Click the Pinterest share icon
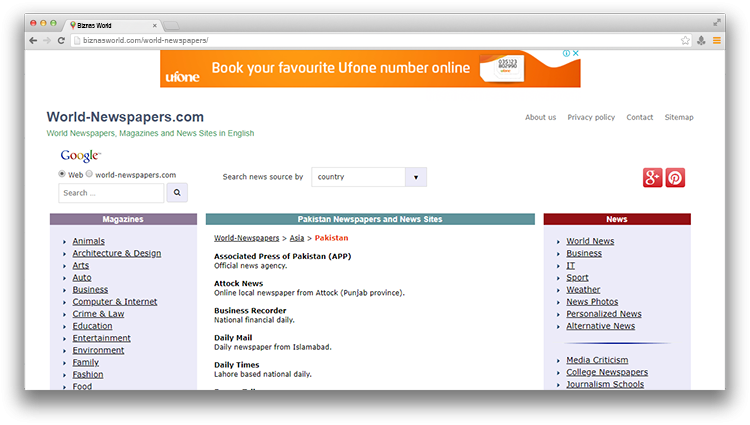Image resolution: width=750 pixels, height=425 pixels. click(x=675, y=177)
